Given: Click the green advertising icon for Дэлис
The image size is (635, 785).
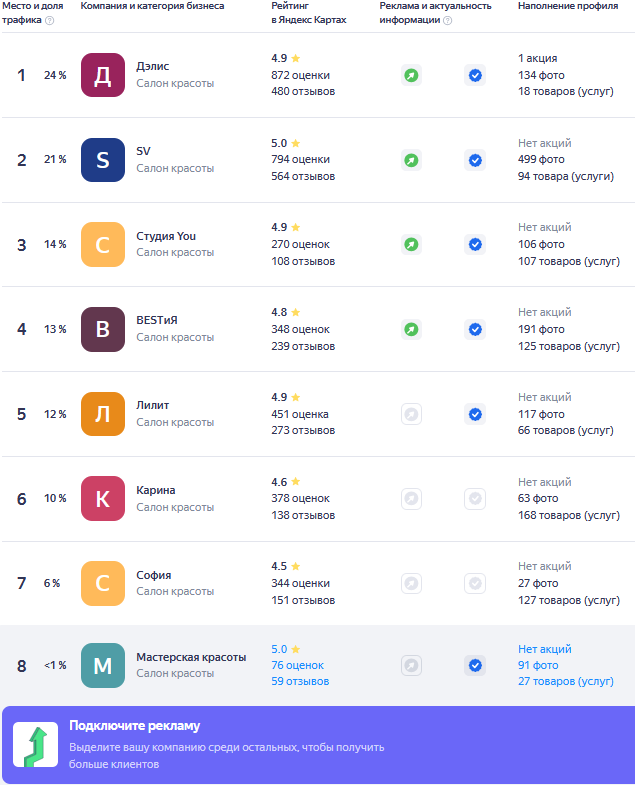Looking at the screenshot, I should pyautogui.click(x=411, y=76).
